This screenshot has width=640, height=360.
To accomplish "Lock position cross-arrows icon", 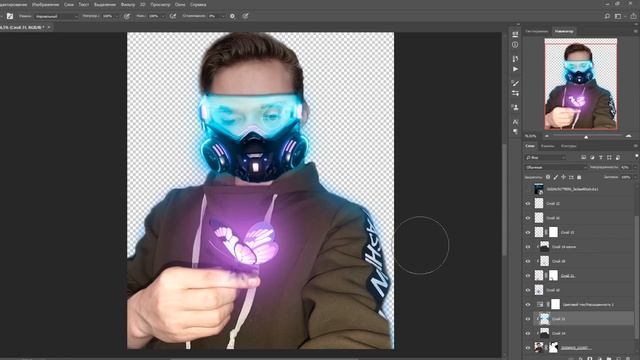I will coord(563,177).
